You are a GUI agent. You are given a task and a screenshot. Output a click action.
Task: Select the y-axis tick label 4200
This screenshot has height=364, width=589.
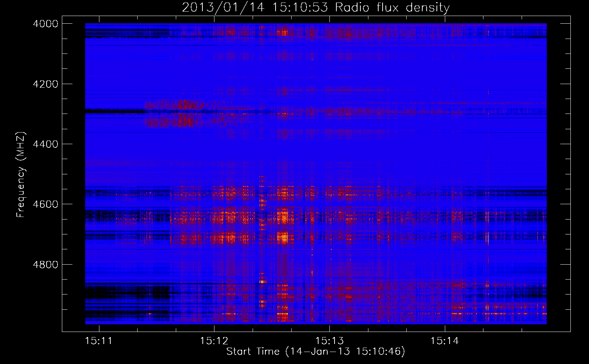point(46,84)
